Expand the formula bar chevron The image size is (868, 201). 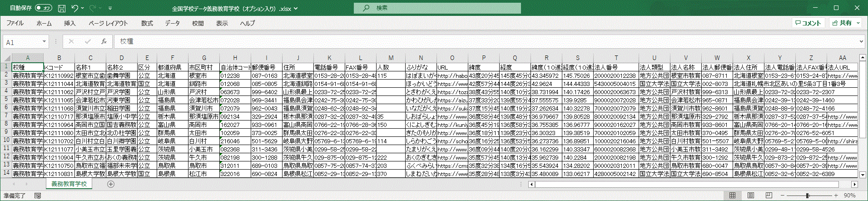pyautogui.click(x=861, y=41)
